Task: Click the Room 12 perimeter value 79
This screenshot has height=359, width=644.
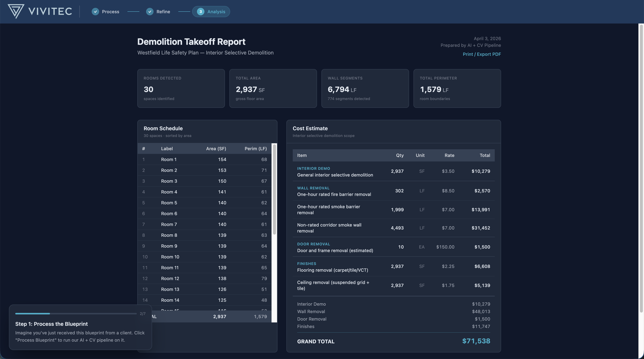Action: (x=264, y=278)
